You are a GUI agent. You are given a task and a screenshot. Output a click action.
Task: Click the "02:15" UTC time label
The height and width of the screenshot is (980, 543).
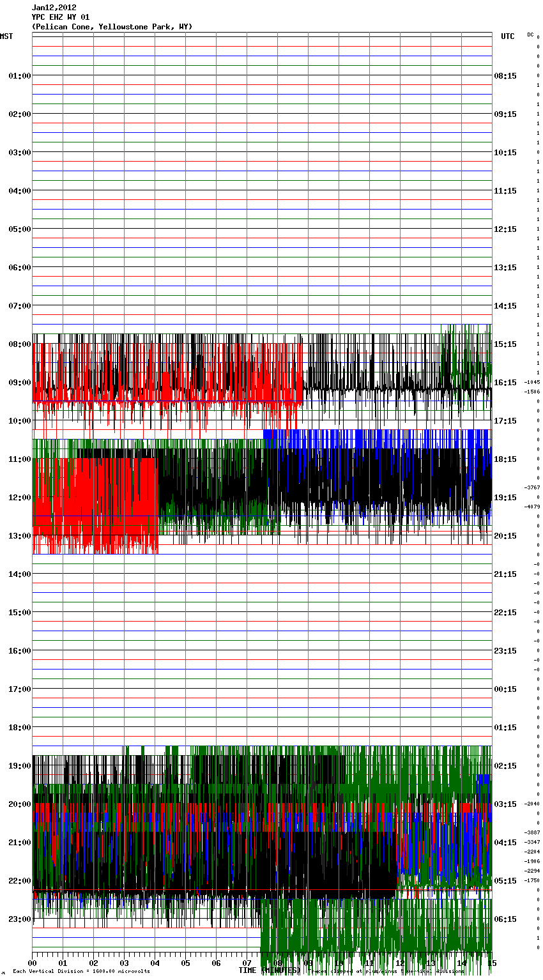[505, 766]
